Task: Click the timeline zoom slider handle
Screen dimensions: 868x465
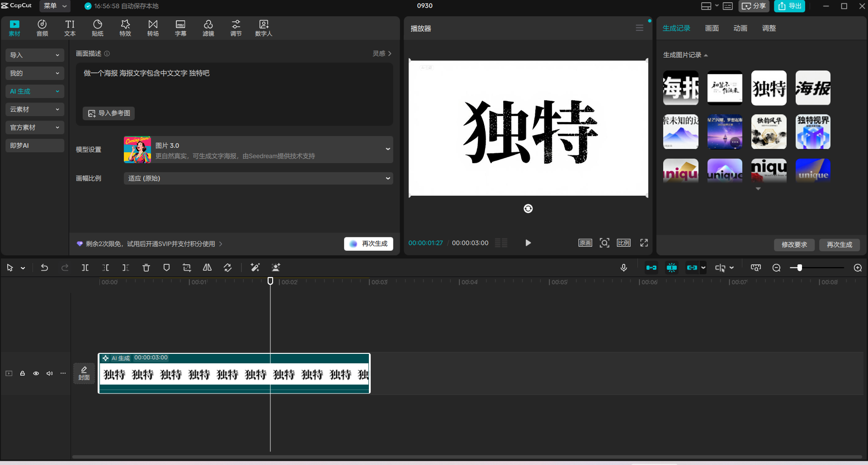Action: (799, 268)
